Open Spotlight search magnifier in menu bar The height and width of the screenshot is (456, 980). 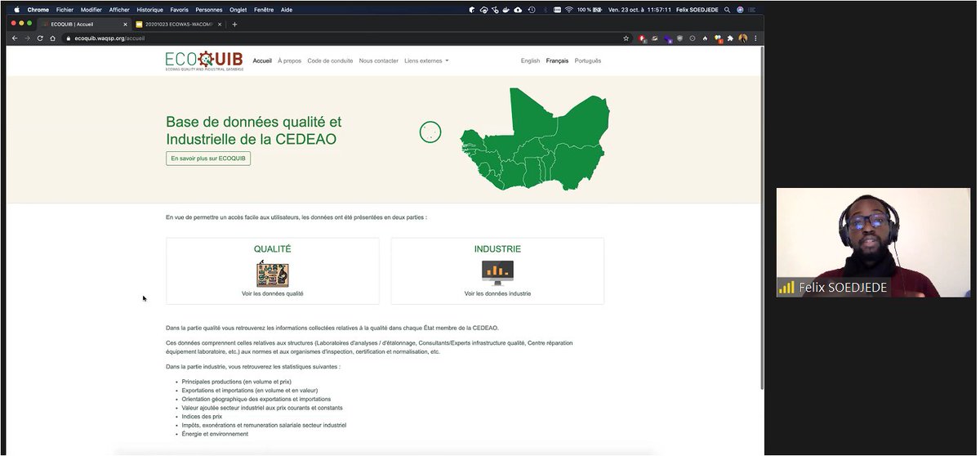727,10
